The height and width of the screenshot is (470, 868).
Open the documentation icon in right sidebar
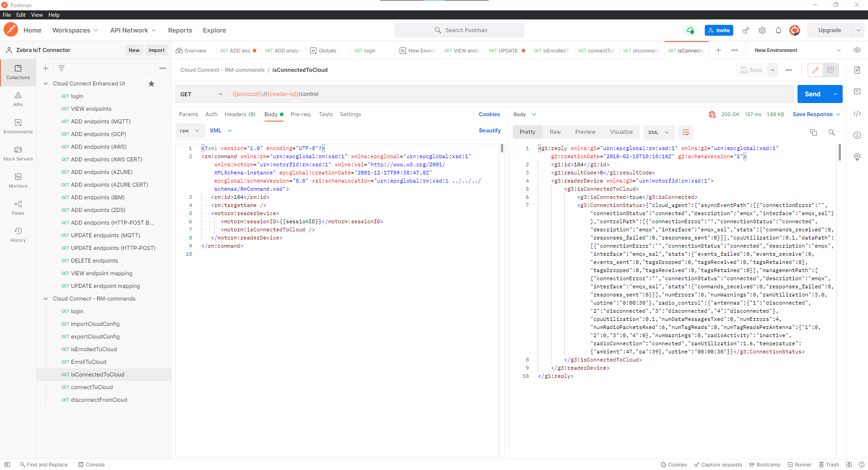coord(857,70)
